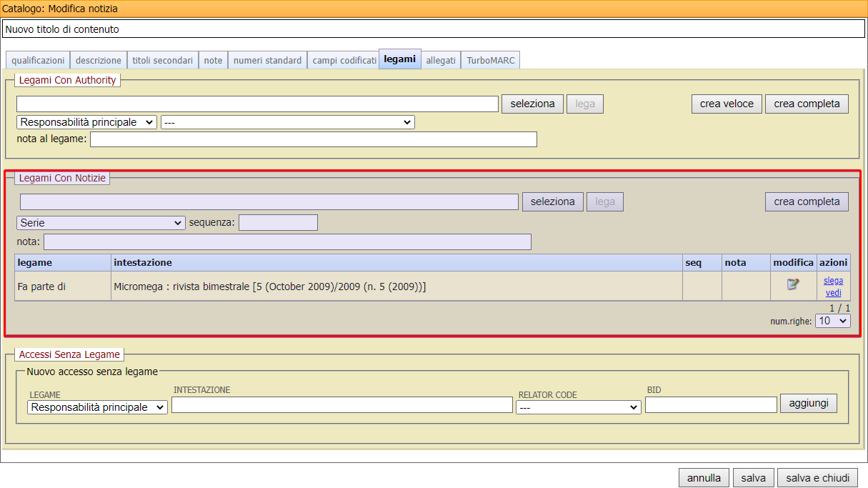Open the LEGAME dropdown in Accessi Senza Legame
Viewport: 868px width, 488px height.
(x=97, y=407)
